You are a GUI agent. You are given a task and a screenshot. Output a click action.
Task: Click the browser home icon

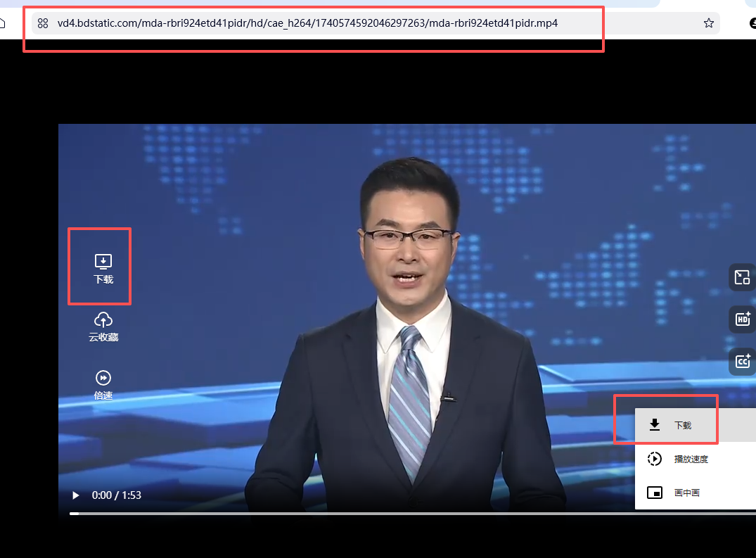point(2,23)
